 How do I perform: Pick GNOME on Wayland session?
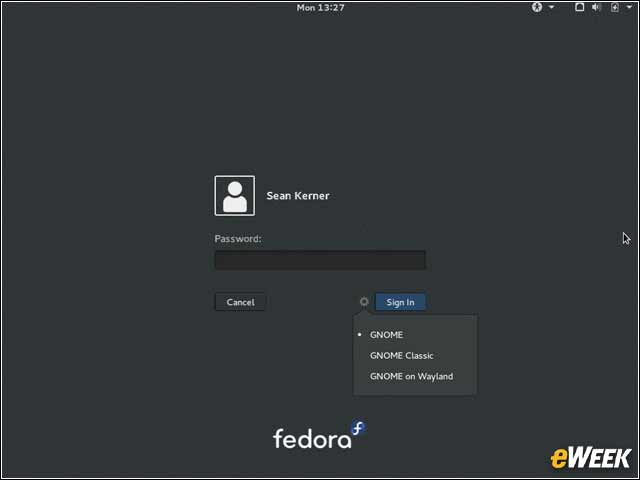pos(411,377)
